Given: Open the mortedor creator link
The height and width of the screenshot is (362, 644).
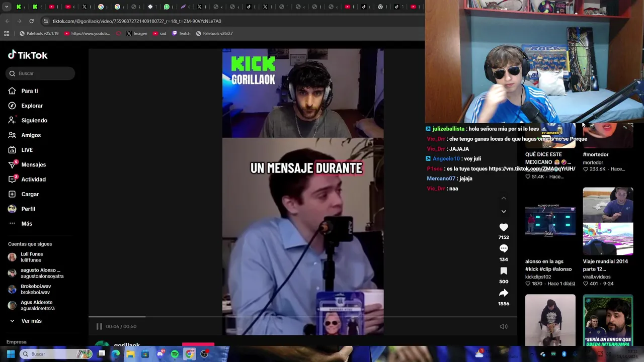Looking at the screenshot, I should click(x=593, y=162).
